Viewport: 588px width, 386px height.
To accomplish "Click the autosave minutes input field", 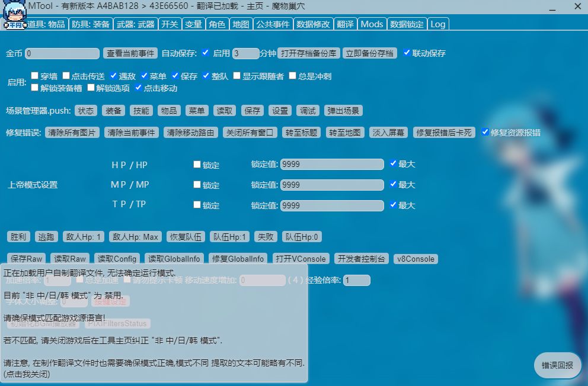I will coord(245,53).
